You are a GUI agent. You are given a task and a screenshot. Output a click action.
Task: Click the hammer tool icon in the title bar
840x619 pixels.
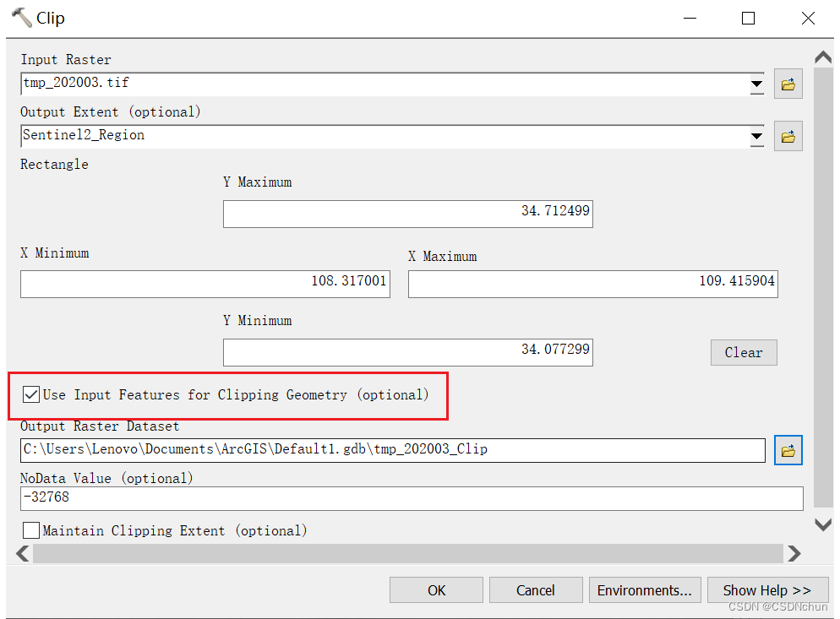(x=19, y=17)
